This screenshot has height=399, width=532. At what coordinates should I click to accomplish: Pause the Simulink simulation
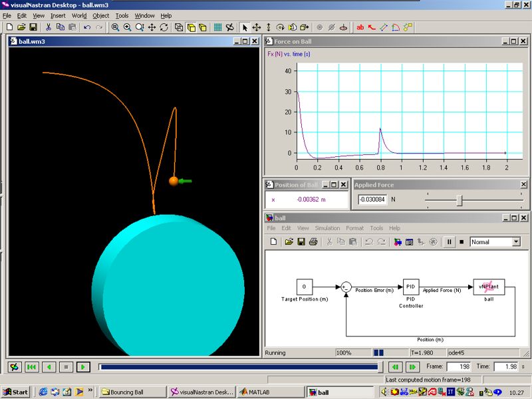click(450, 242)
